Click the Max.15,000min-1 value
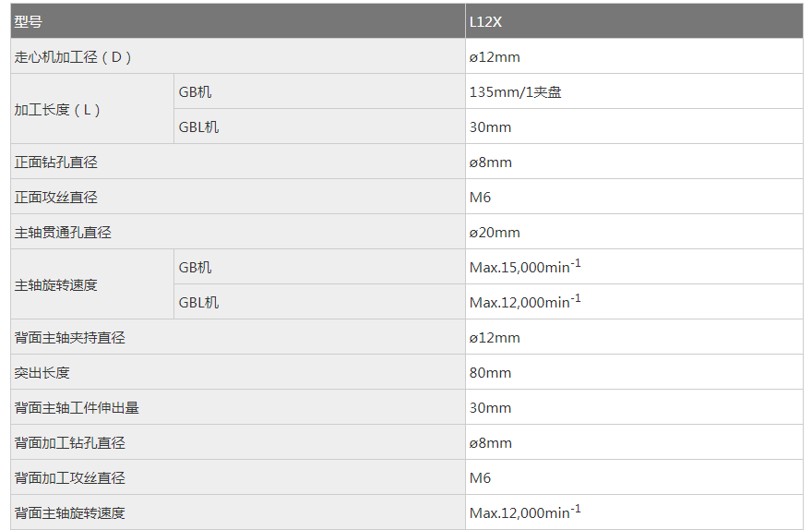Screen dimensions: 812x530 [525, 268]
